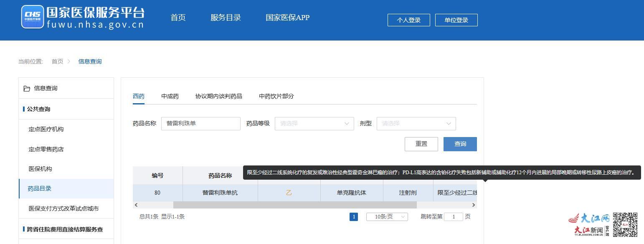644x244 pixels.
Task: Open the 10条/页 page size dropdown
Action: point(386,216)
